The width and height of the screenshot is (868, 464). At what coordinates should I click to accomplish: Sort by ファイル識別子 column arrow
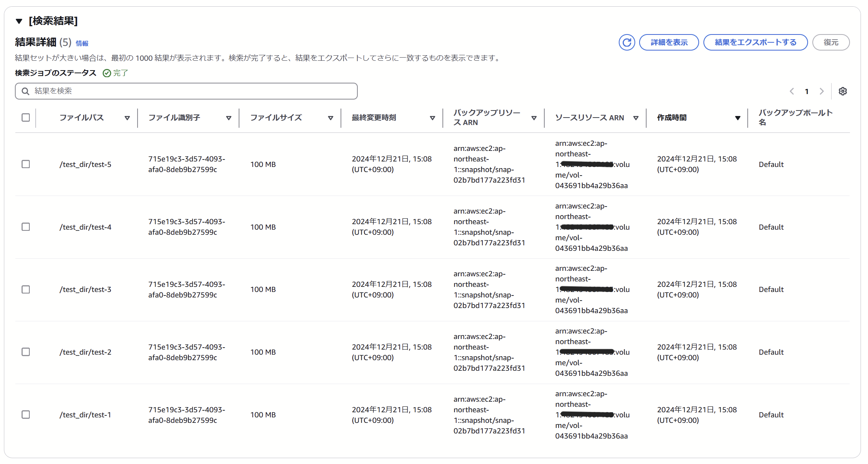[228, 118]
